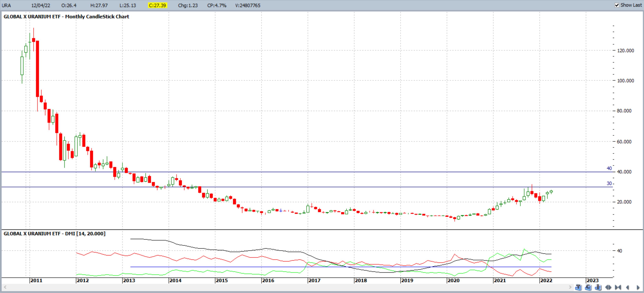Click the 40.000 price axis label
The height and width of the screenshot is (293, 644).
[x=624, y=172]
